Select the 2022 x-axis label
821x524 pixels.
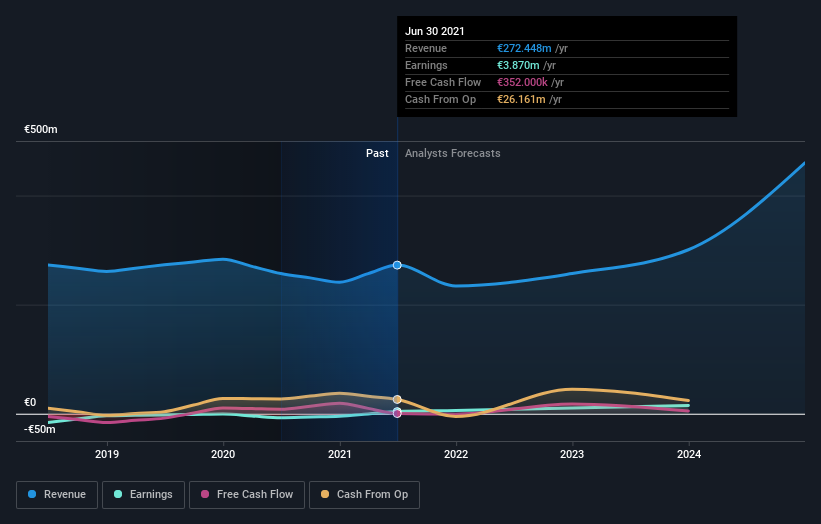click(x=456, y=454)
